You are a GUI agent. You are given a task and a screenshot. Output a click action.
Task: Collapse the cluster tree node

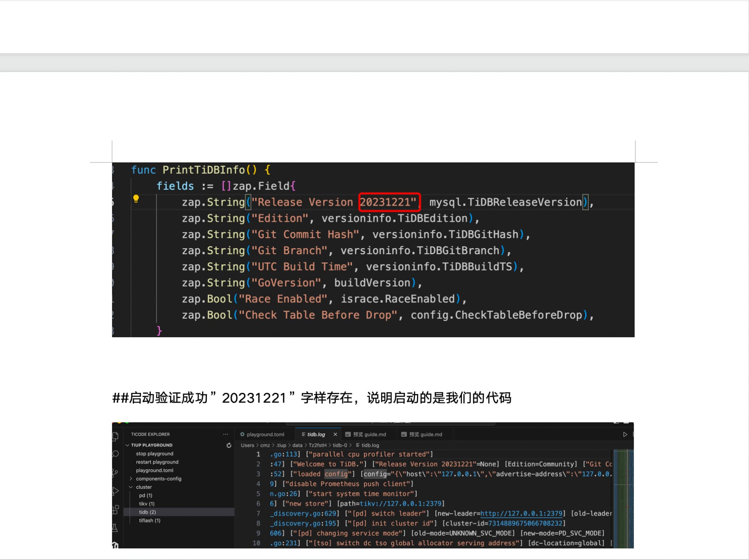(131, 487)
